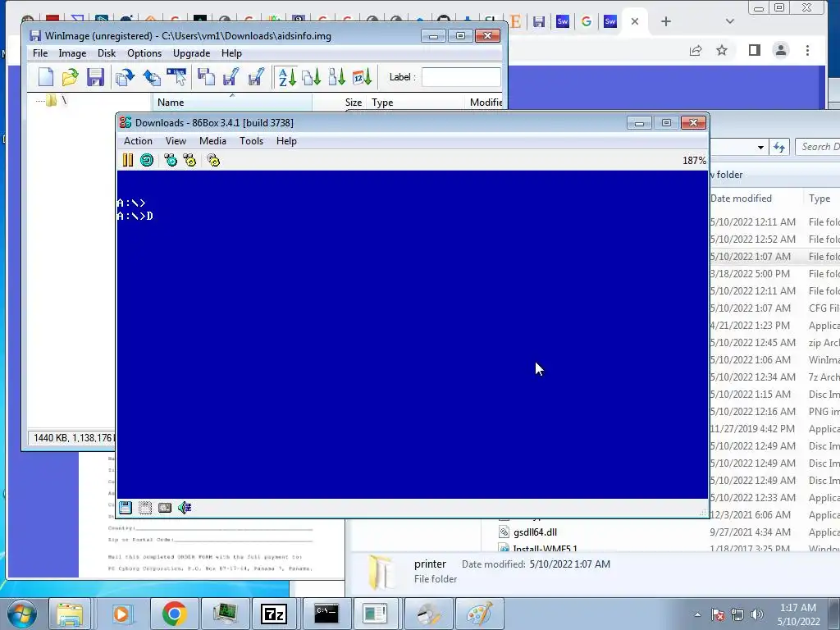This screenshot has width=840, height=630.
Task: Close the active Chrome tab
Action: pyautogui.click(x=635, y=21)
